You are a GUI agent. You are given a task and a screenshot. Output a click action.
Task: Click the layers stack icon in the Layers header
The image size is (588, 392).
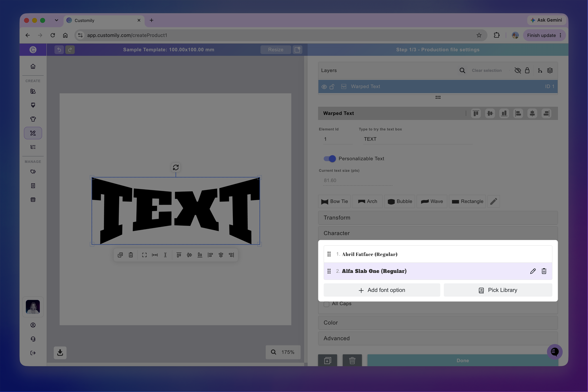coord(550,70)
